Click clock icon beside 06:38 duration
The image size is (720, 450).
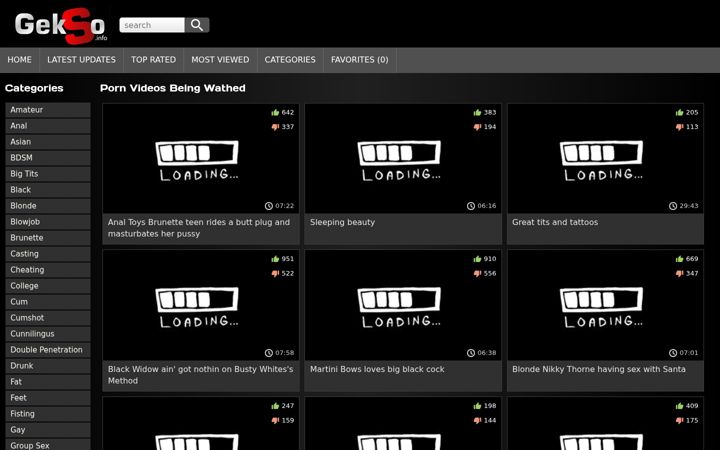click(471, 353)
